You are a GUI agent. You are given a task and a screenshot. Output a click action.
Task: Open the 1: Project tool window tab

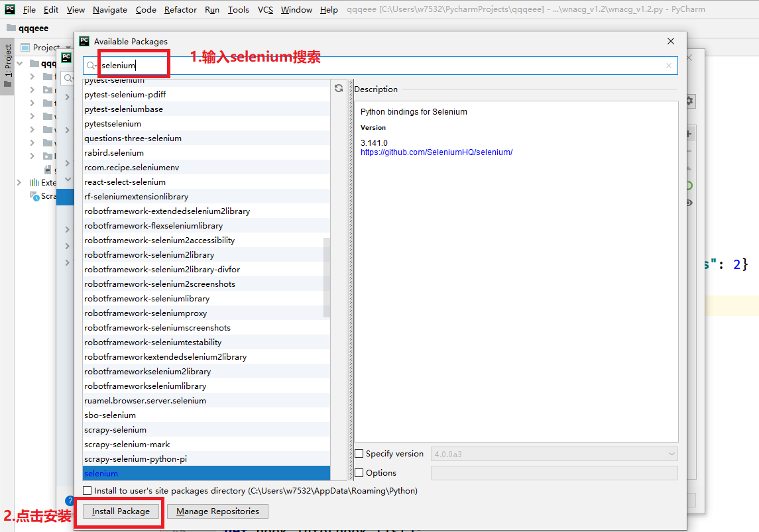8,66
